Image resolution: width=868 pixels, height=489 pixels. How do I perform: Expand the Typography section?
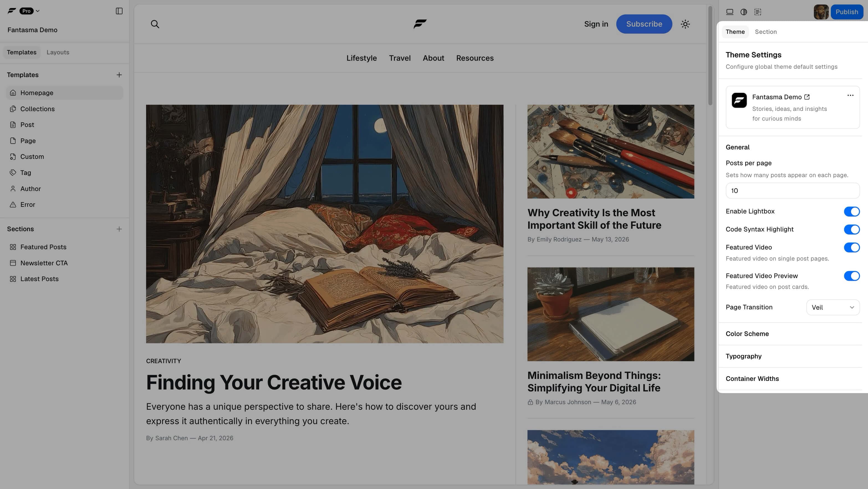(x=790, y=356)
